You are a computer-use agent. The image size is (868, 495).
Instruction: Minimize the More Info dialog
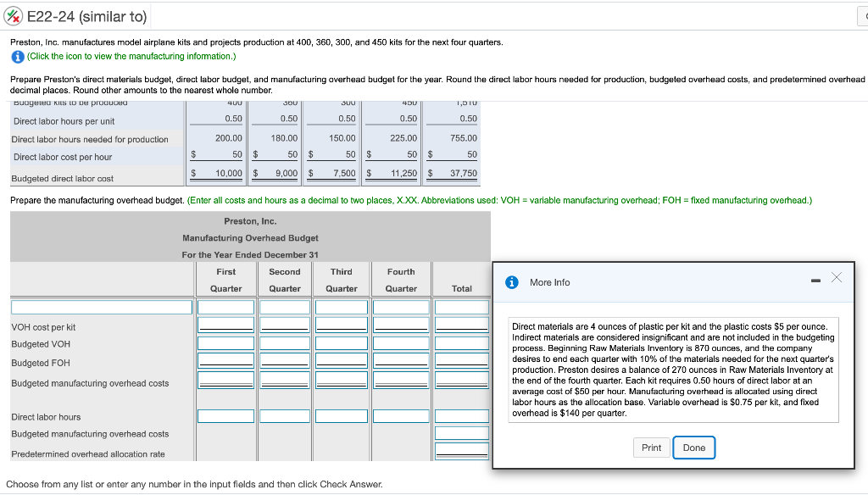pyautogui.click(x=815, y=281)
